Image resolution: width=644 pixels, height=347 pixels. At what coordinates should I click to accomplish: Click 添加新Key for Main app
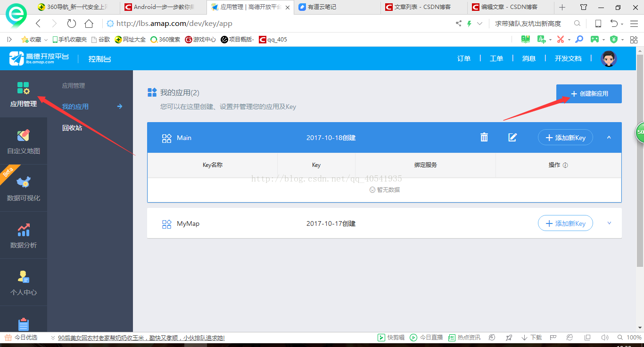(565, 138)
